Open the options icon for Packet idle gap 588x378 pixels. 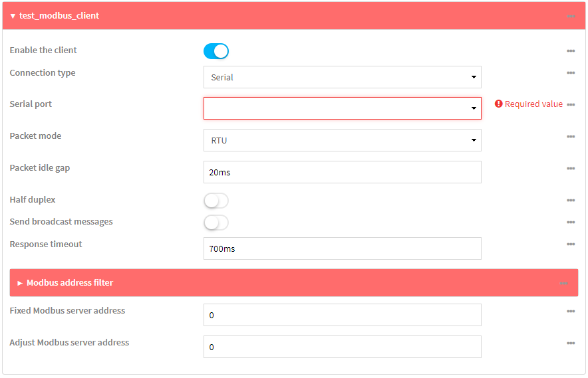[570, 169]
